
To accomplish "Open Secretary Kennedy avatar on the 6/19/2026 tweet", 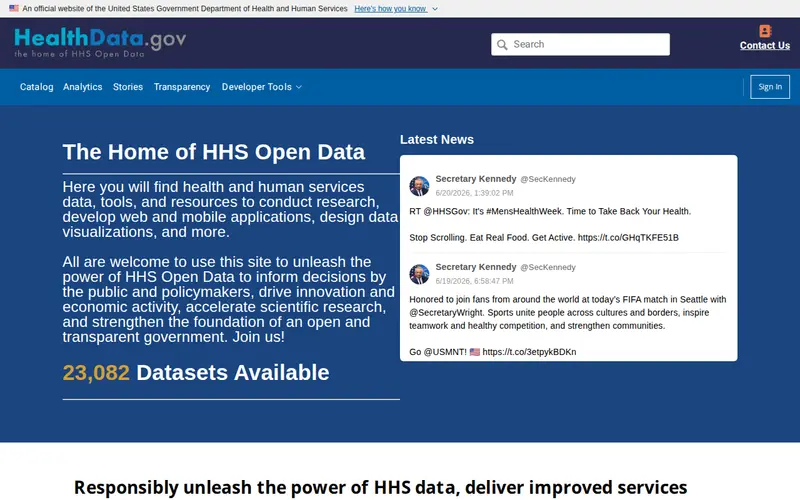I will (x=419, y=274).
